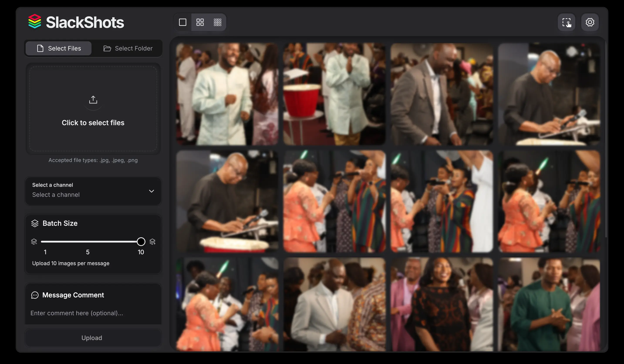Open the Select a channel dropdown
The image size is (624, 364).
[x=93, y=191]
